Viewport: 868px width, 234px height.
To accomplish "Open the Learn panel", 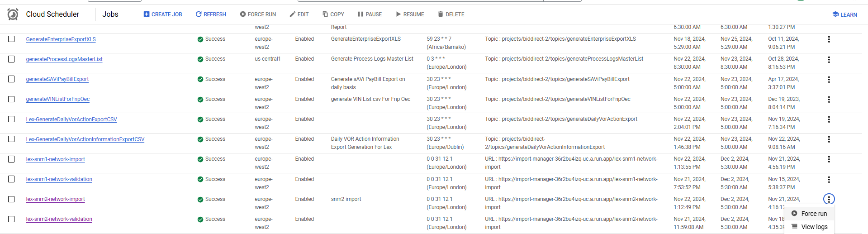I will click(x=844, y=14).
